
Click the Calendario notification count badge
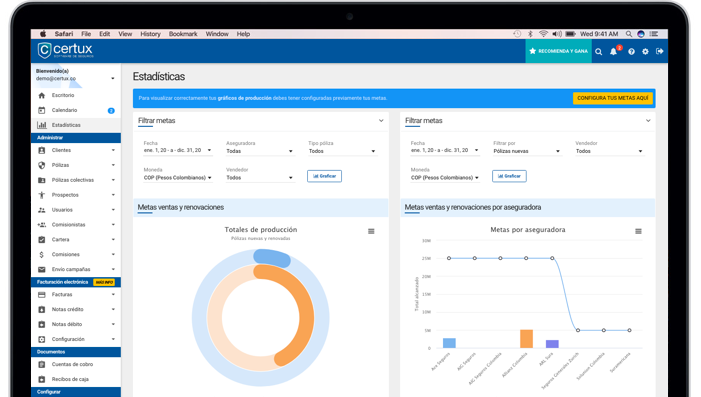(x=111, y=110)
